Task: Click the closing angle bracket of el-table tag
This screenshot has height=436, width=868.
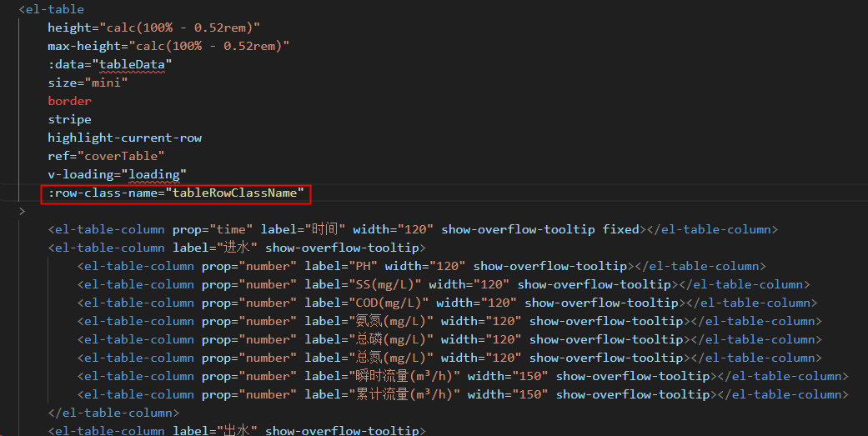Action: 22,212
